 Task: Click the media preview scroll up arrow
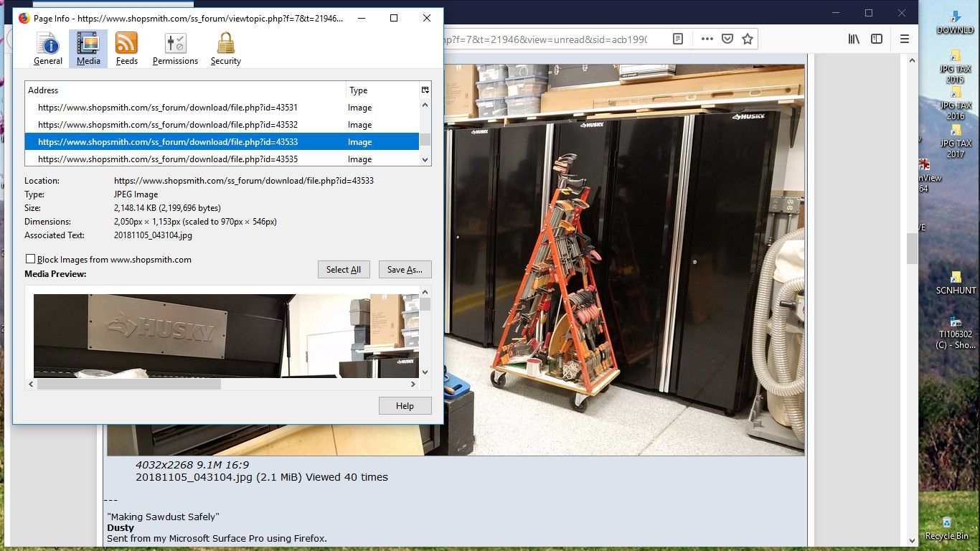425,292
